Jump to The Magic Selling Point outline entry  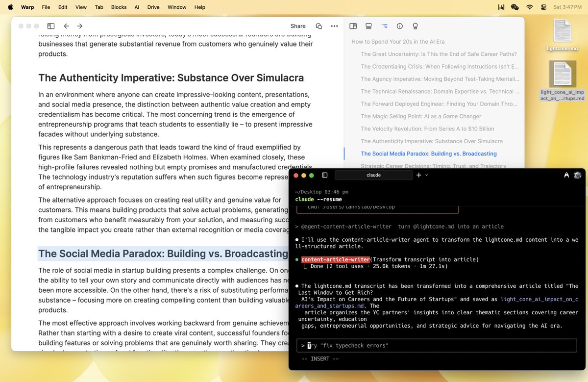point(421,116)
